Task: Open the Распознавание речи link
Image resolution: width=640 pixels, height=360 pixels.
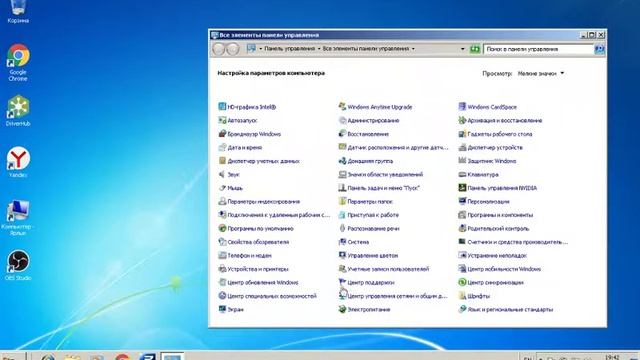Action: coord(373,229)
